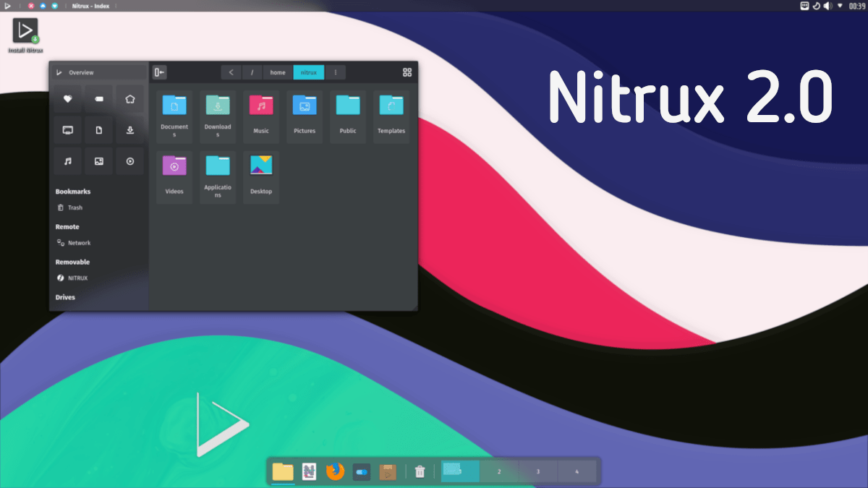Click the root '/' breadcrumb segment
The width and height of the screenshot is (868, 488).
(x=252, y=72)
